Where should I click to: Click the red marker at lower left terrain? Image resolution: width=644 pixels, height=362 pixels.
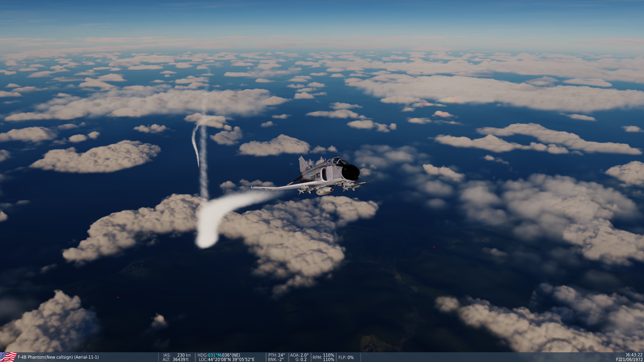click(118, 297)
